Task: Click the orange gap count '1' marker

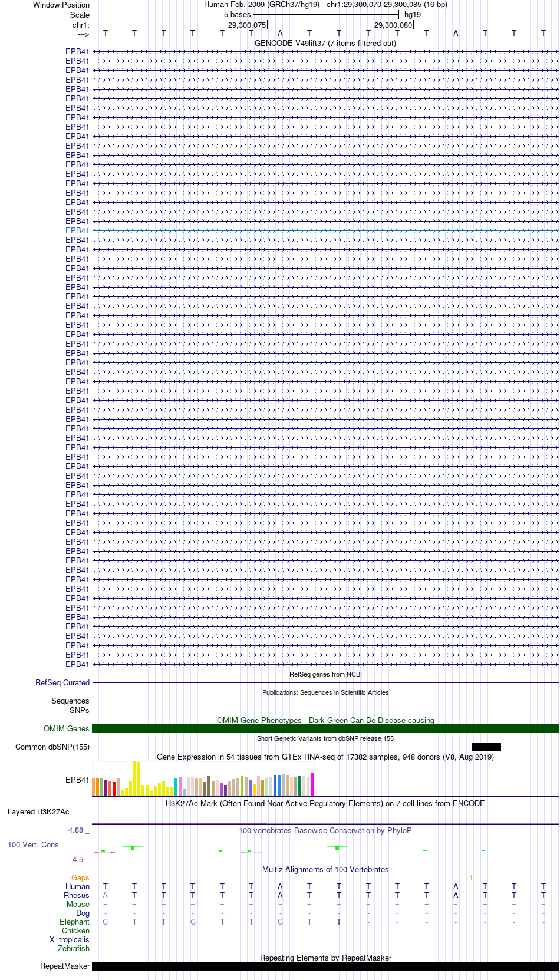Action: pyautogui.click(x=471, y=877)
